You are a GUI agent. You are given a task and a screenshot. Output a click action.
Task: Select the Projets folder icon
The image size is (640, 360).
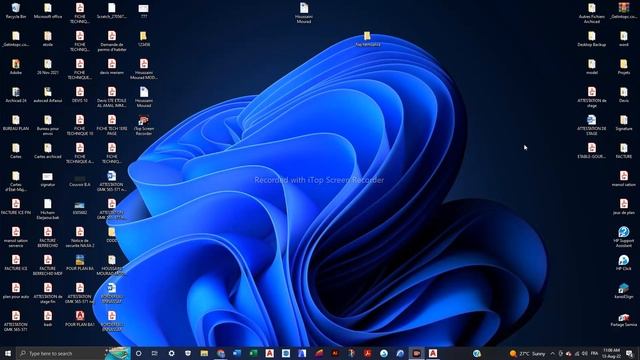tap(624, 67)
